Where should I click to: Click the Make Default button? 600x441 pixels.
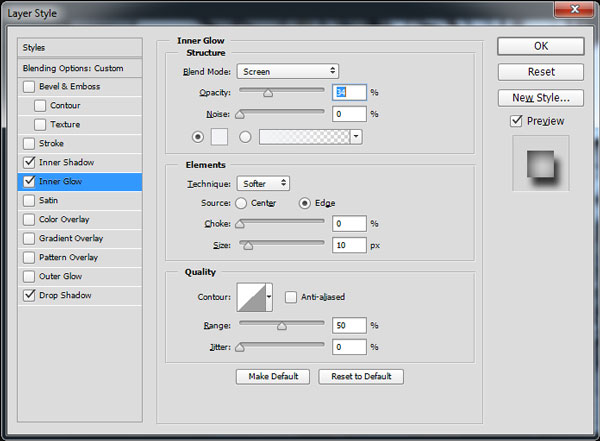(273, 377)
